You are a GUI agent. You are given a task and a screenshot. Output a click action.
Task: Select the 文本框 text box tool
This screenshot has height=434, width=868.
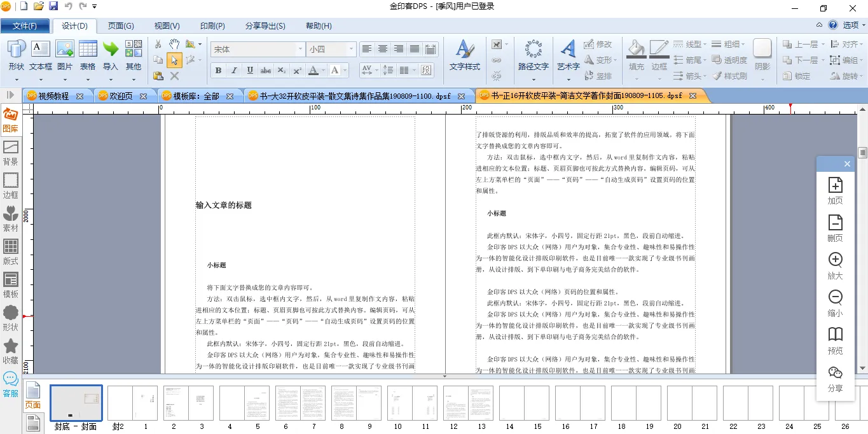pyautogui.click(x=40, y=55)
